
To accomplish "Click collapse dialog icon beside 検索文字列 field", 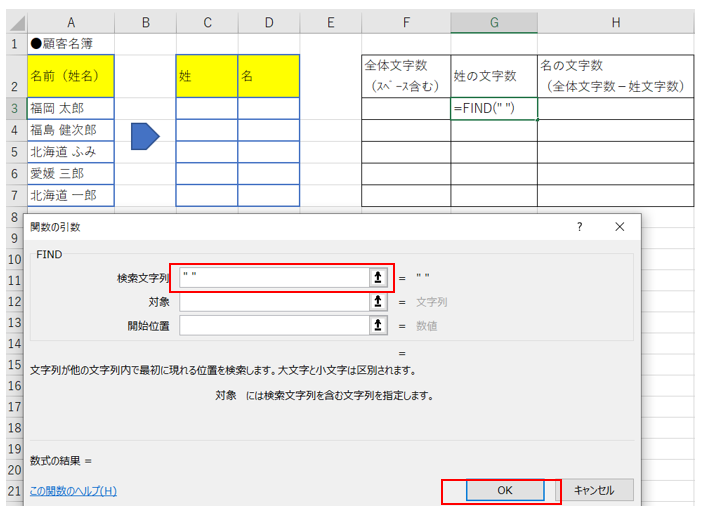I will 378,278.
